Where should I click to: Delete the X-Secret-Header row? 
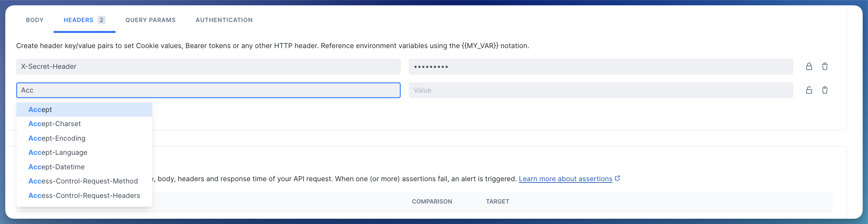coord(825,67)
